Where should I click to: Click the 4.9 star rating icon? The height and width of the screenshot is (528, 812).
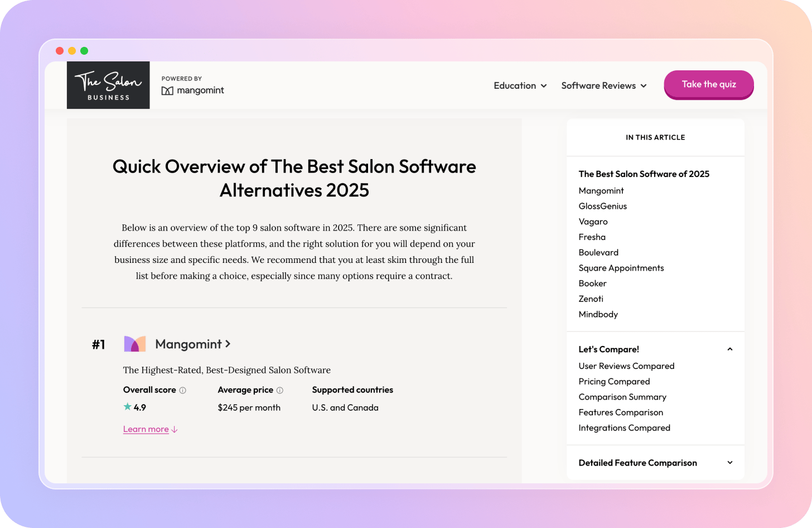pyautogui.click(x=128, y=407)
